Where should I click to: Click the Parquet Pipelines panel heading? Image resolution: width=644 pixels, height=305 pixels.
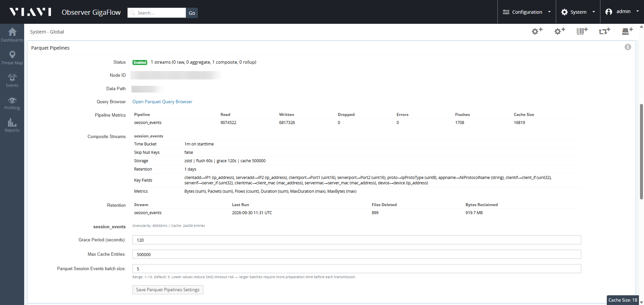[50, 48]
